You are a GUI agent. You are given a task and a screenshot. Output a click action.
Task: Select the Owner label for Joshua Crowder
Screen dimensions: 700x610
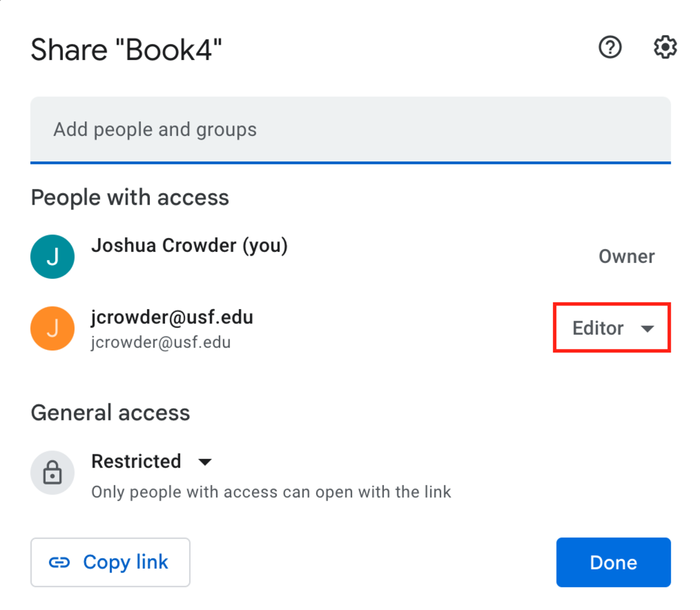pyautogui.click(x=626, y=256)
